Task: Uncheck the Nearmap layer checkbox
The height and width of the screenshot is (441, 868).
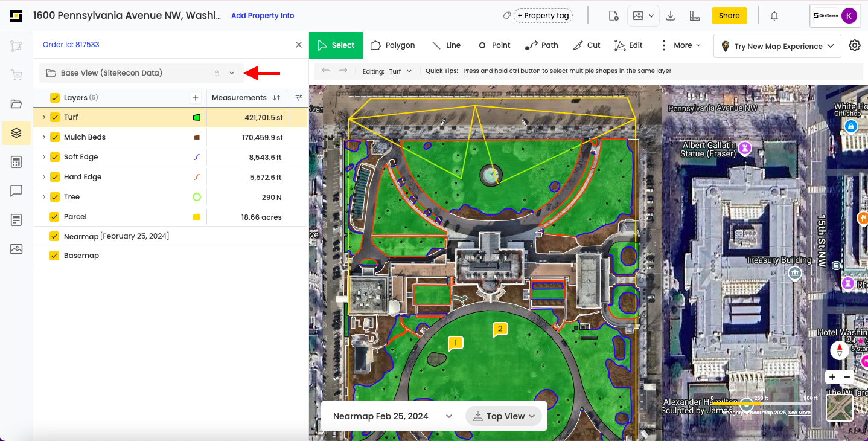Action: (x=55, y=236)
